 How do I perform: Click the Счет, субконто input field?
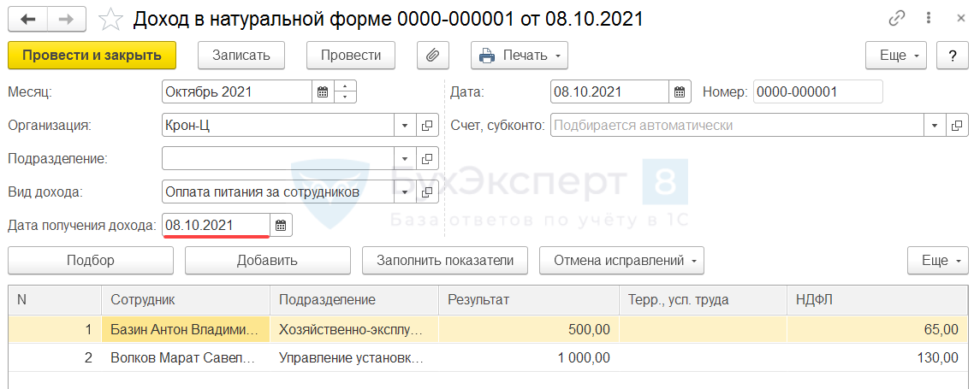(738, 125)
